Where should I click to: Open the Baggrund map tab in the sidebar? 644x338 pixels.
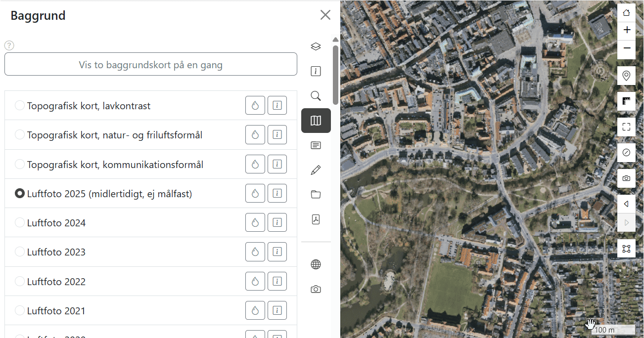coord(316,121)
